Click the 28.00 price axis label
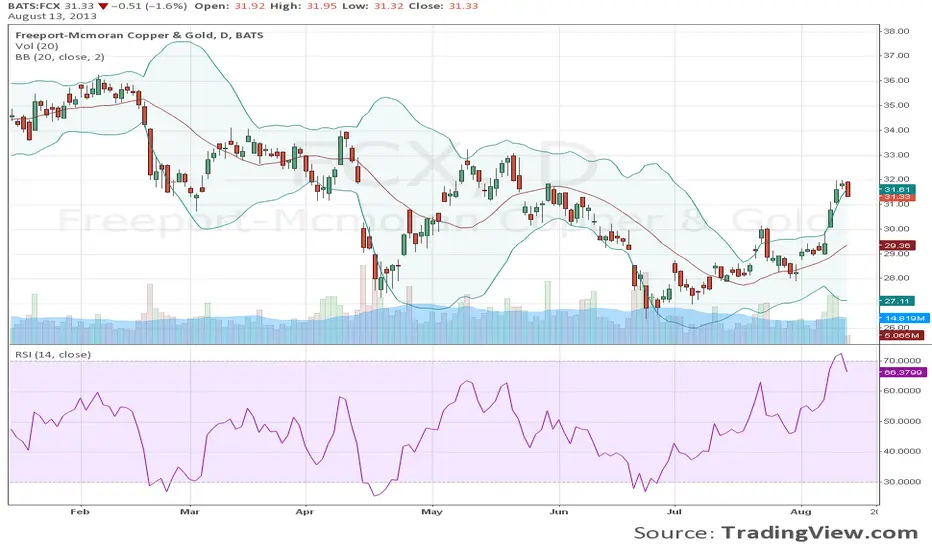932x550 pixels. (896, 278)
